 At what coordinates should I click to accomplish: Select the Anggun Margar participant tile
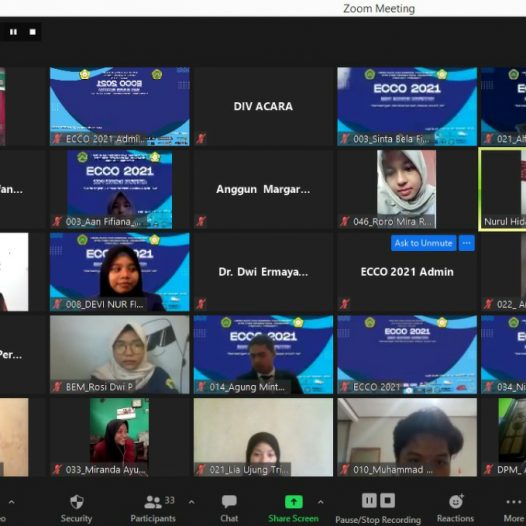(263, 189)
